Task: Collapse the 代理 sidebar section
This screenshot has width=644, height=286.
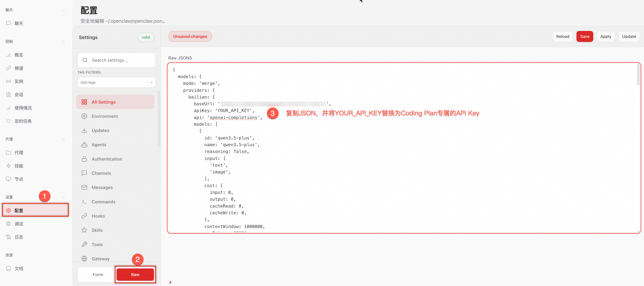Action: click(64, 139)
